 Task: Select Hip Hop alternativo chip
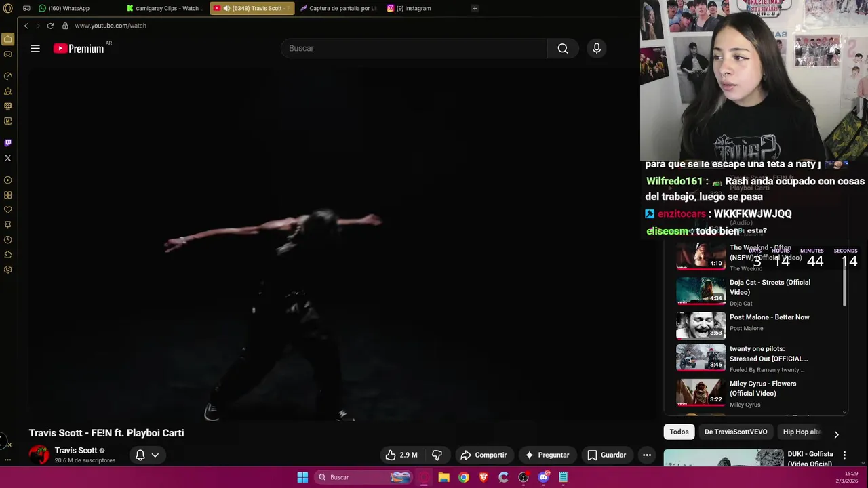pyautogui.click(x=802, y=432)
